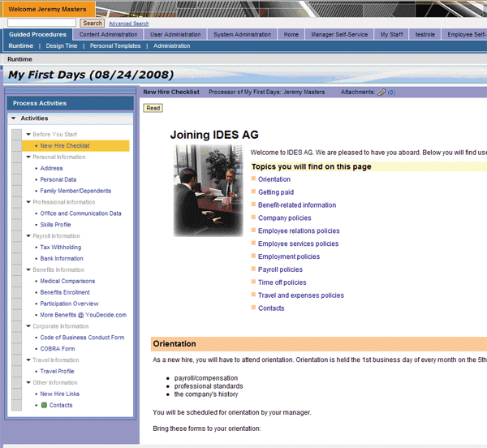Select the Administration submenu item
The width and height of the screenshot is (487, 448).
(172, 46)
